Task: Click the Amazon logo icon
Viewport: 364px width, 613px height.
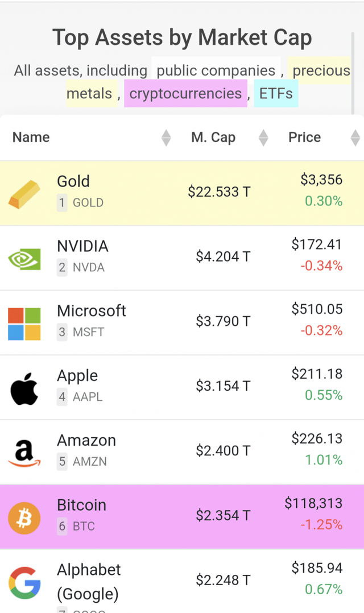Action: click(x=24, y=454)
